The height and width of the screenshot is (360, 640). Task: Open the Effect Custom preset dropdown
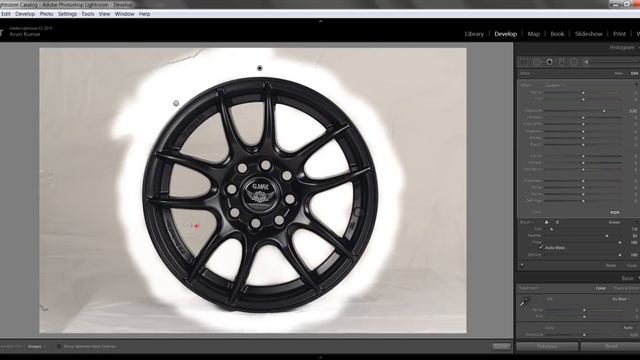(x=554, y=85)
